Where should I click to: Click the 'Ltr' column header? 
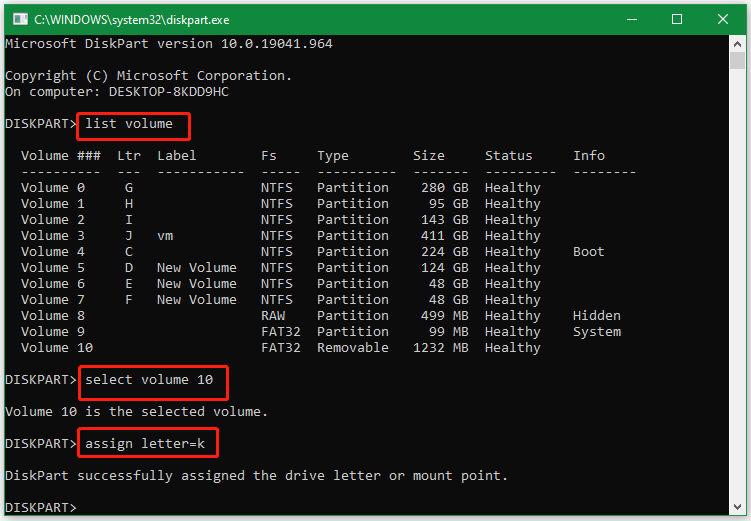(x=129, y=156)
